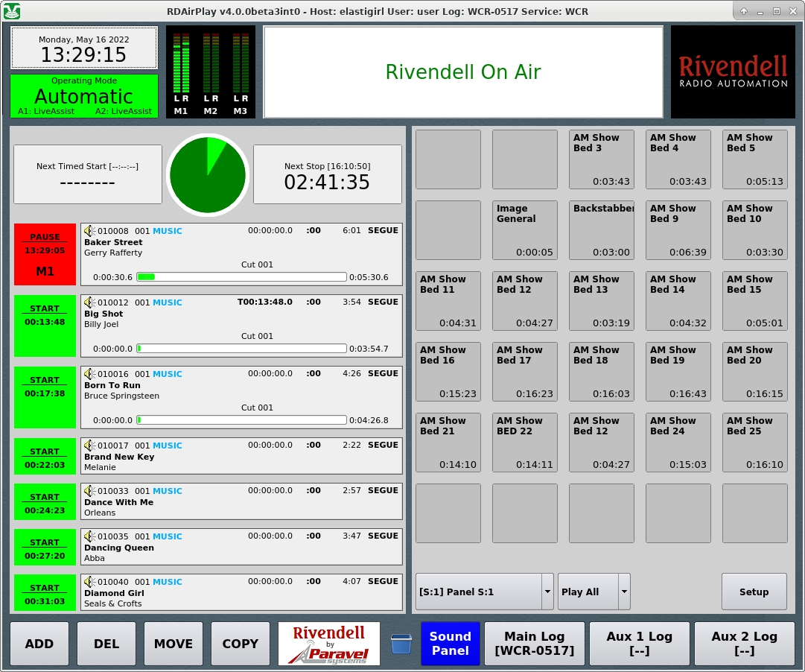Click the pie countdown clock
Image resolution: width=805 pixels, height=672 pixels.
coord(208,174)
